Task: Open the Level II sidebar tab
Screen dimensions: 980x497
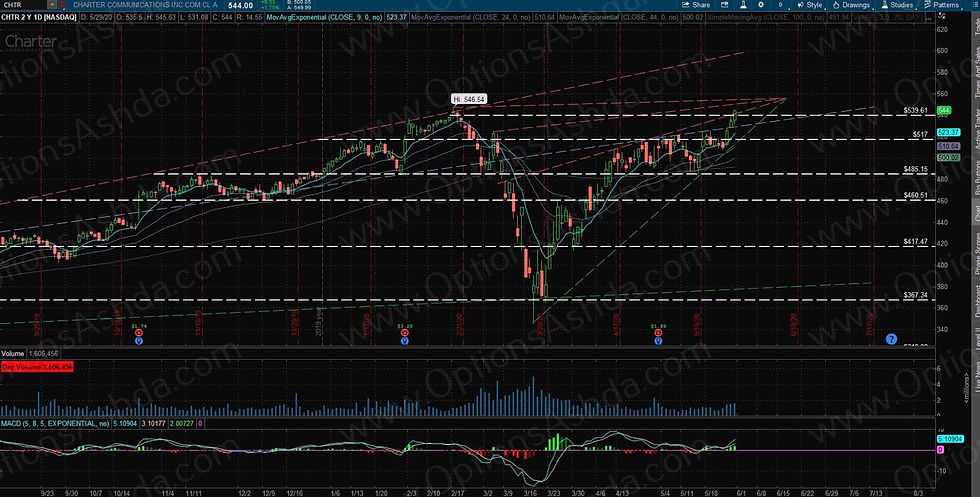Action: coord(976,340)
